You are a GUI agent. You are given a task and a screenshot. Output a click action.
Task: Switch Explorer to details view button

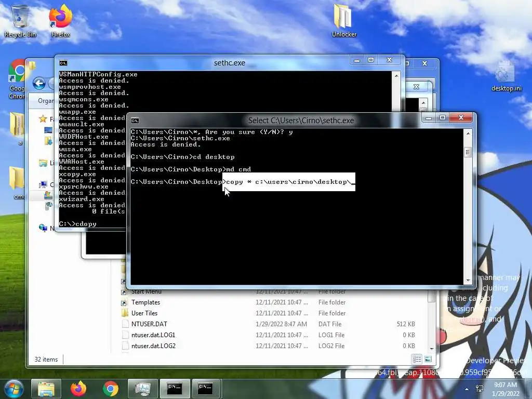[417, 359]
